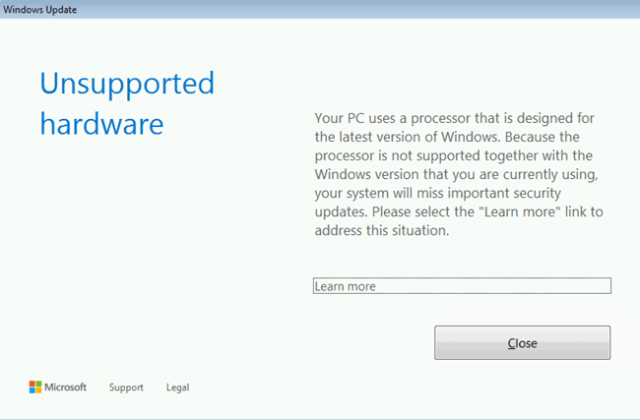This screenshot has width=640, height=420.
Task: Click the text "address this situation."
Action: (x=383, y=231)
